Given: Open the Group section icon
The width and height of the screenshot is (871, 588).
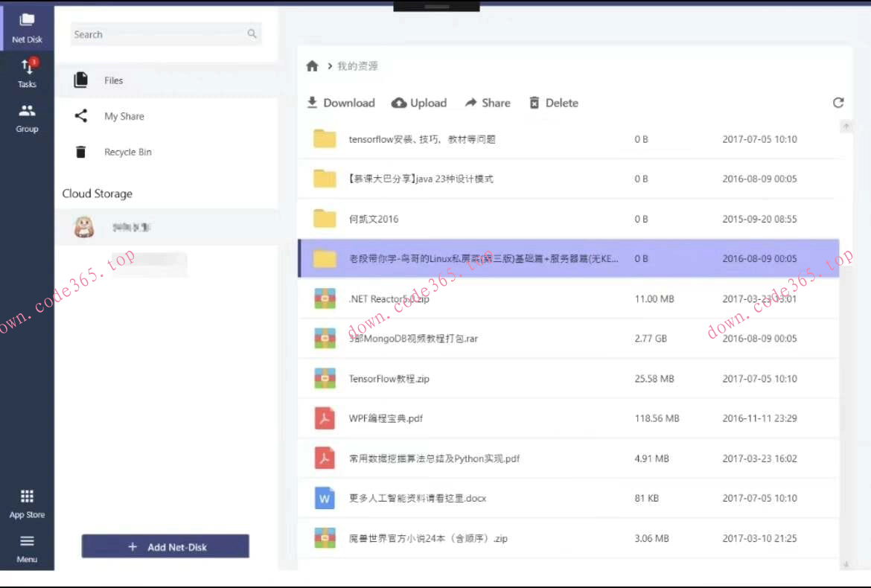Looking at the screenshot, I should [x=27, y=118].
